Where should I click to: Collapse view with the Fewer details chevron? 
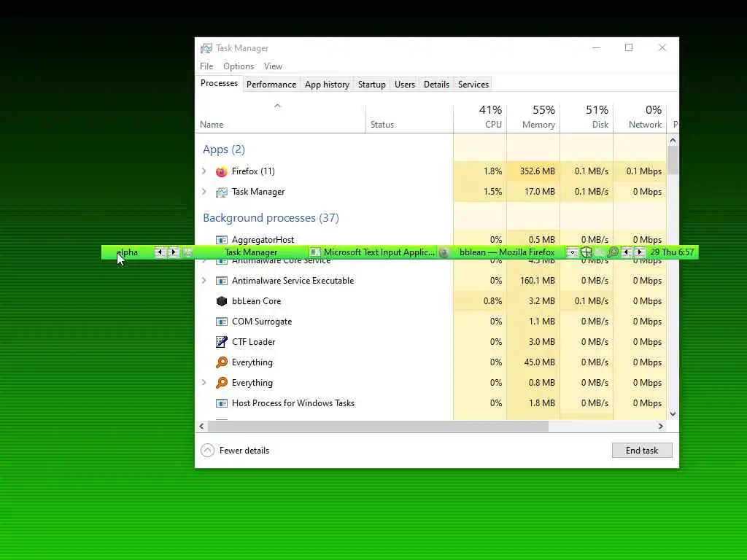[207, 450]
